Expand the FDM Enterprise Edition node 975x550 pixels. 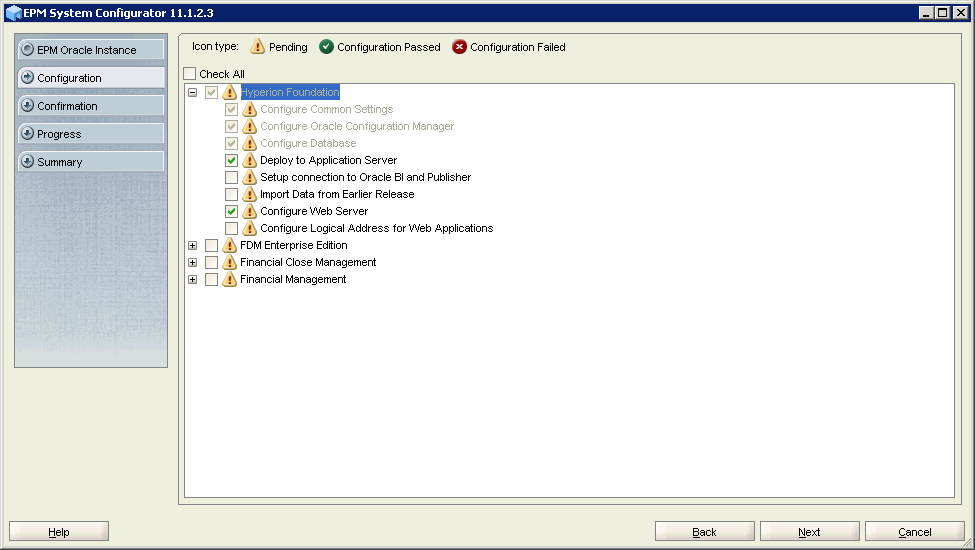point(193,245)
